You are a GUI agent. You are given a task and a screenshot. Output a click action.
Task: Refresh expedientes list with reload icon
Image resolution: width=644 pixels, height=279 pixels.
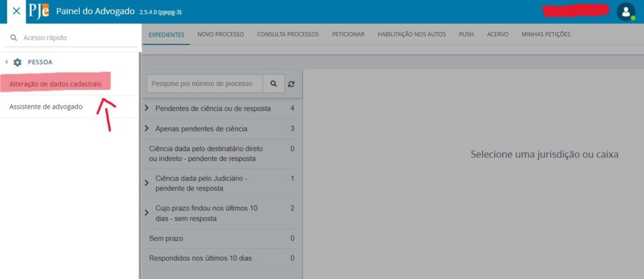click(291, 84)
